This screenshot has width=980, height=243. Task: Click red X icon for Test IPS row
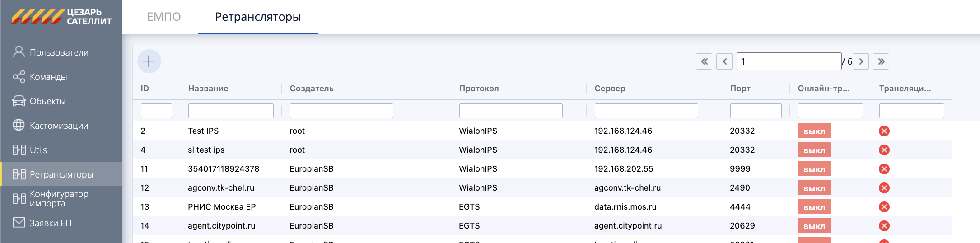(x=884, y=131)
